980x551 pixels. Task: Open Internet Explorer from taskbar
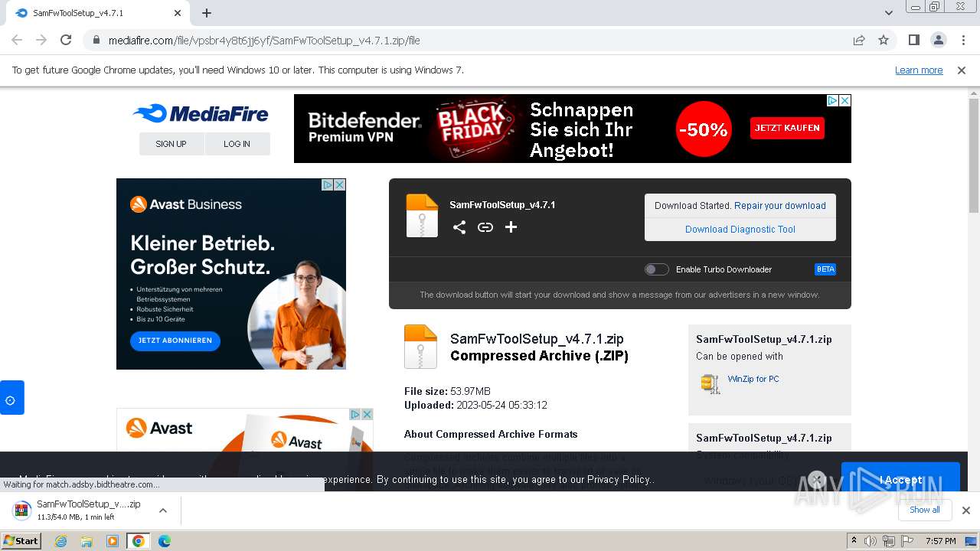tap(61, 541)
